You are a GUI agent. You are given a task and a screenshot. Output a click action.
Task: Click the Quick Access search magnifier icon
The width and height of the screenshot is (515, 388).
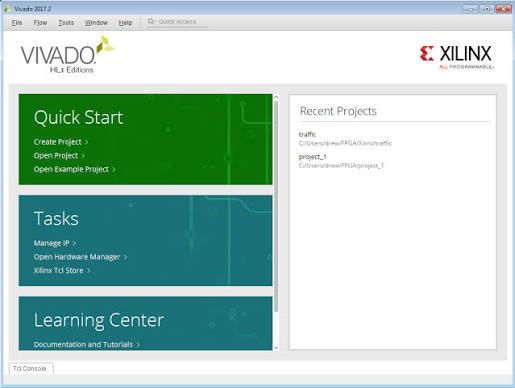coord(151,21)
